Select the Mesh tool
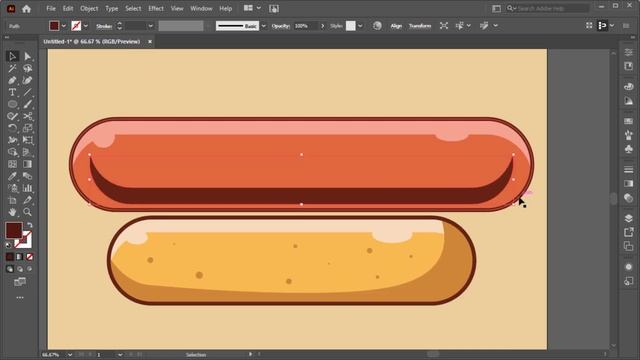The height and width of the screenshot is (360, 640). tap(12, 164)
